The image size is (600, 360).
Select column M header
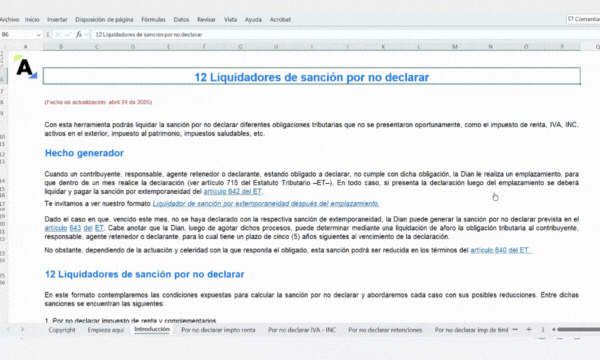[x=455, y=47]
